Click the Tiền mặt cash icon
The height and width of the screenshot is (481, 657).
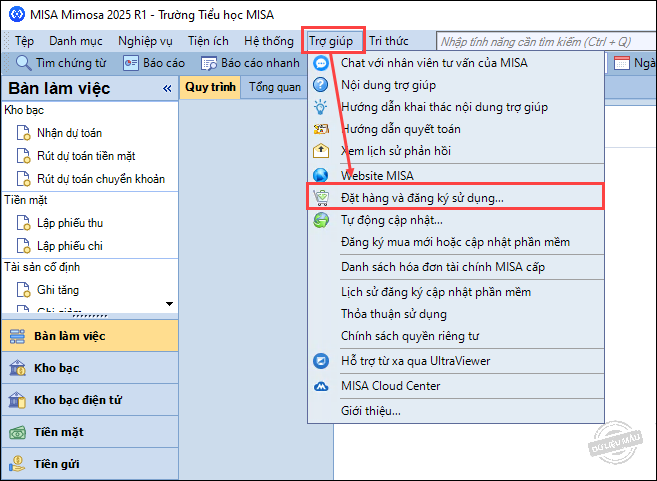tap(17, 432)
